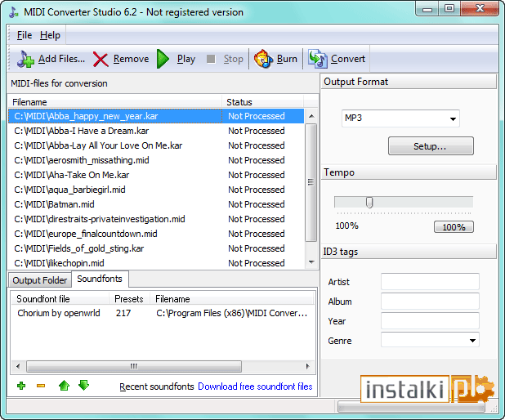This screenshot has width=505, height=420.
Task: Click the Output Format panel header
Action: tap(409, 82)
